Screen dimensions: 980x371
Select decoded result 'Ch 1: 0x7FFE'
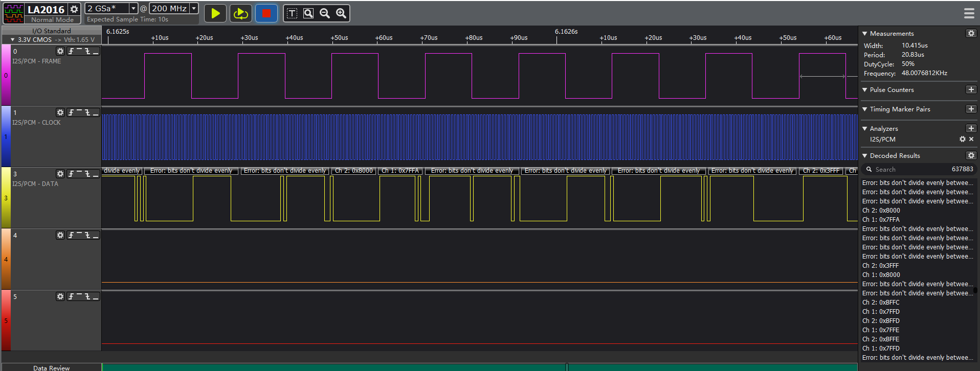[x=881, y=330]
